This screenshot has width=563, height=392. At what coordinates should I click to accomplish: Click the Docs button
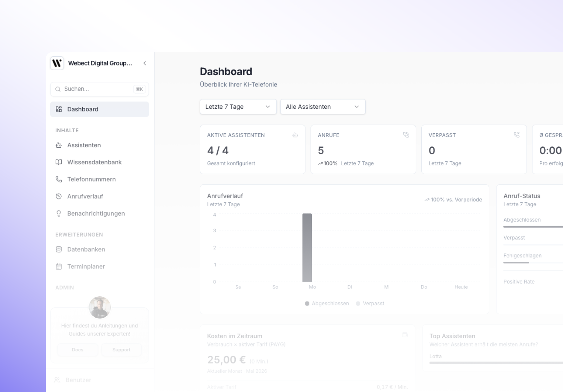click(x=77, y=350)
